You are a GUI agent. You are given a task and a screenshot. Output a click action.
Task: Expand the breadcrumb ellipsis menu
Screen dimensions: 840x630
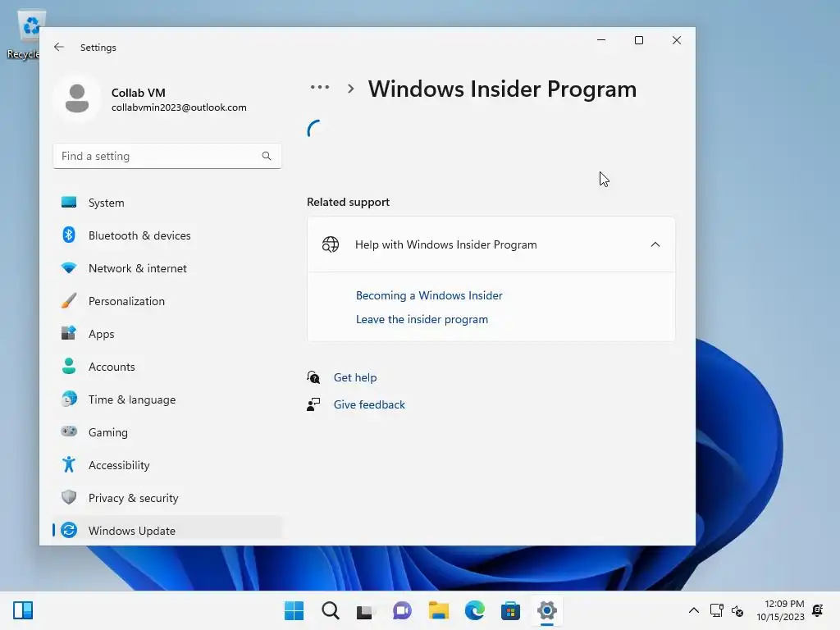point(320,87)
